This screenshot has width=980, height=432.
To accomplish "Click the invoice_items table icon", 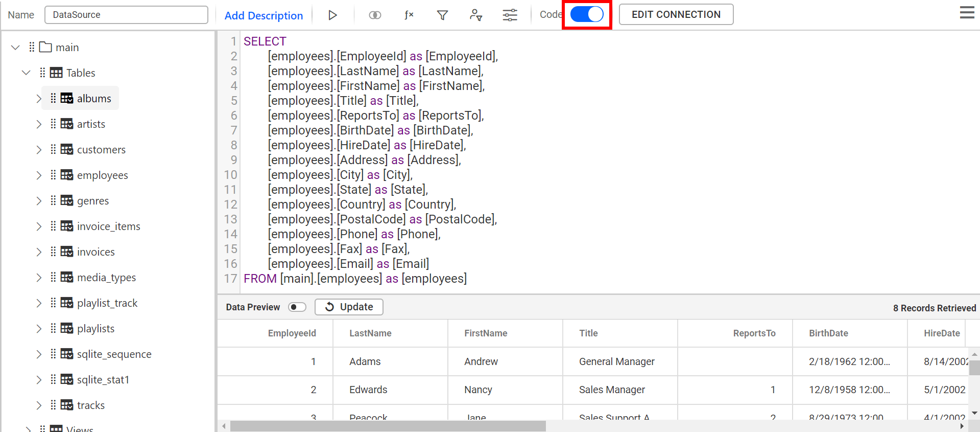I will [x=67, y=226].
